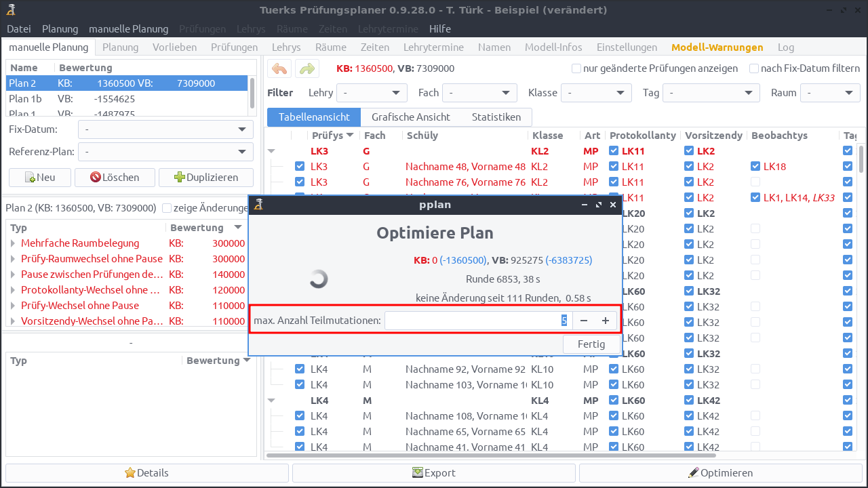Click the undo arrow icon
Viewport: 868px width, 488px height.
[279, 68]
